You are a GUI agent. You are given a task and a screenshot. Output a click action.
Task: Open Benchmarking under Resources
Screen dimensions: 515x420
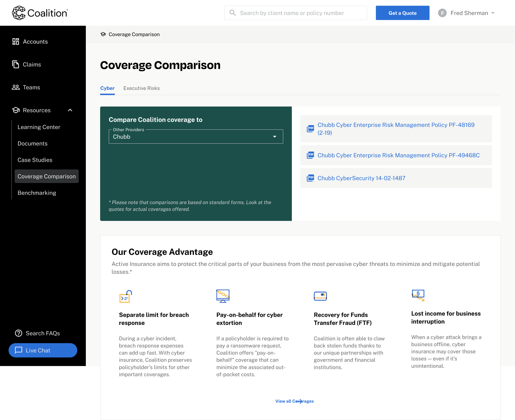(37, 193)
